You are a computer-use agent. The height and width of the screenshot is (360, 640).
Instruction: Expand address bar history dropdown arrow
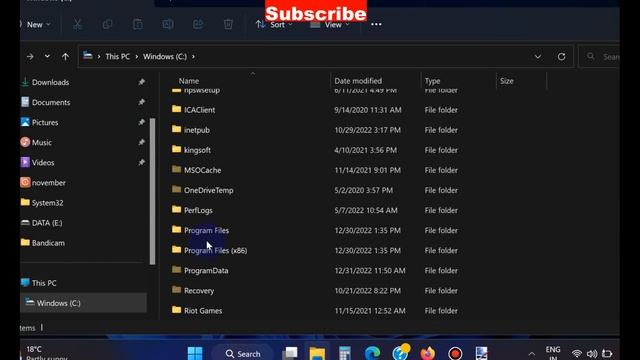538,57
